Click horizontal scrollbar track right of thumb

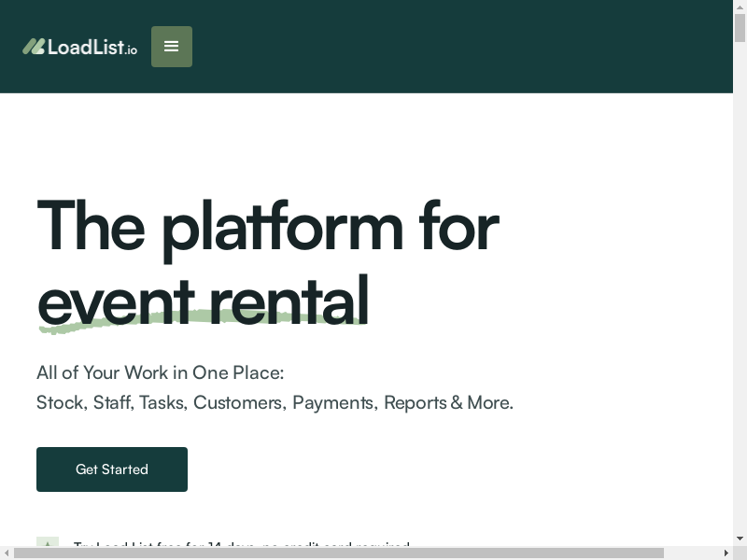click(x=691, y=553)
